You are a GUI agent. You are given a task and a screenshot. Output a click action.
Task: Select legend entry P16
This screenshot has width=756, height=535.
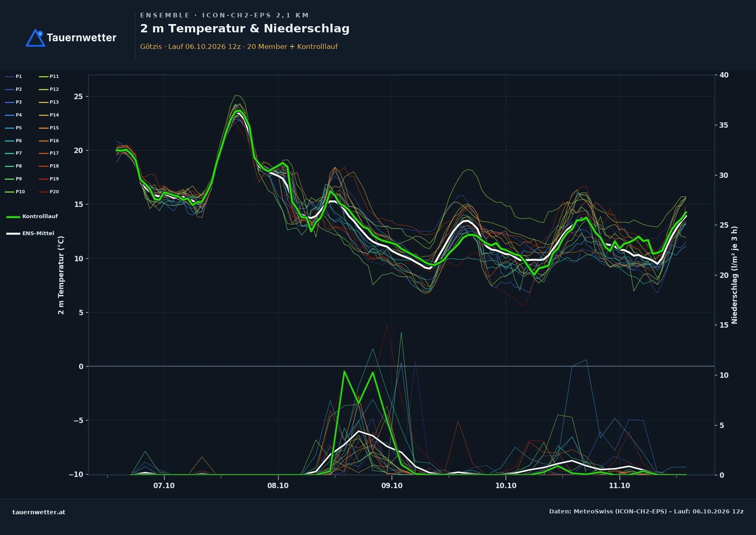pyautogui.click(x=49, y=141)
